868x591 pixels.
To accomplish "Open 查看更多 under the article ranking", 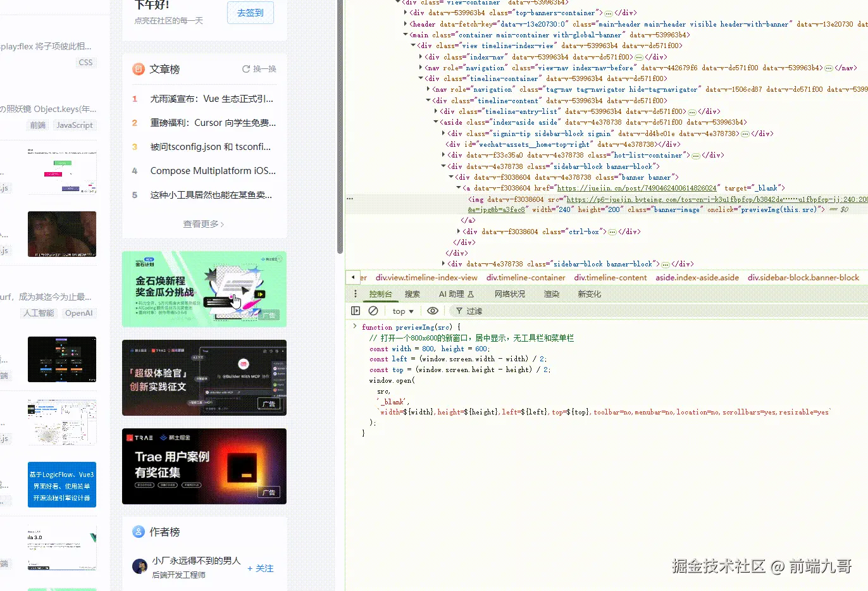I will [203, 223].
